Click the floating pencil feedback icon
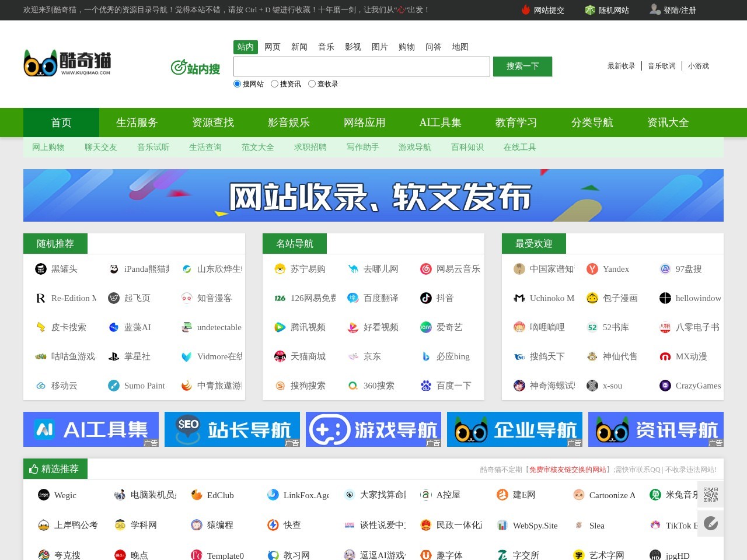This screenshot has height=560, width=747. point(711,523)
